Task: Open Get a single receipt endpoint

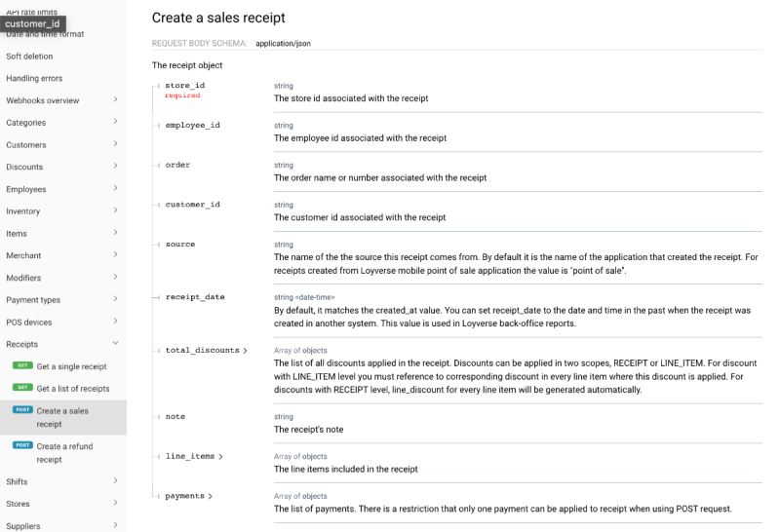Action: coord(71,366)
